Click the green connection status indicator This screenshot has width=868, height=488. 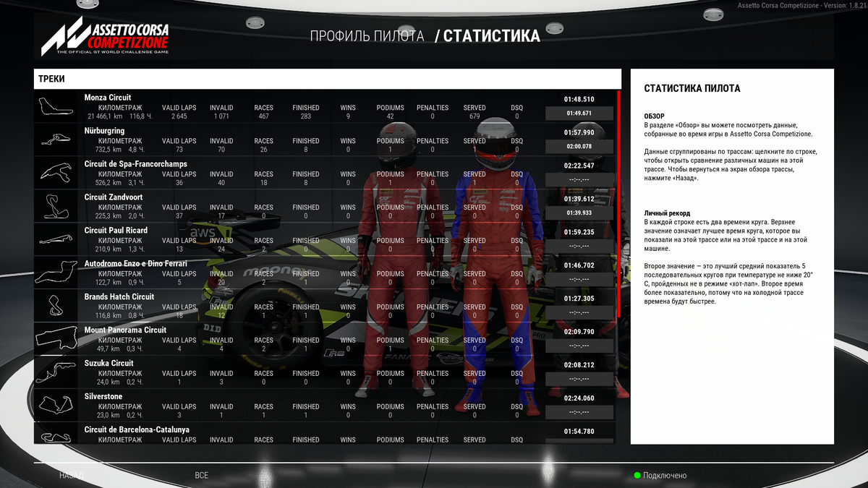click(637, 476)
